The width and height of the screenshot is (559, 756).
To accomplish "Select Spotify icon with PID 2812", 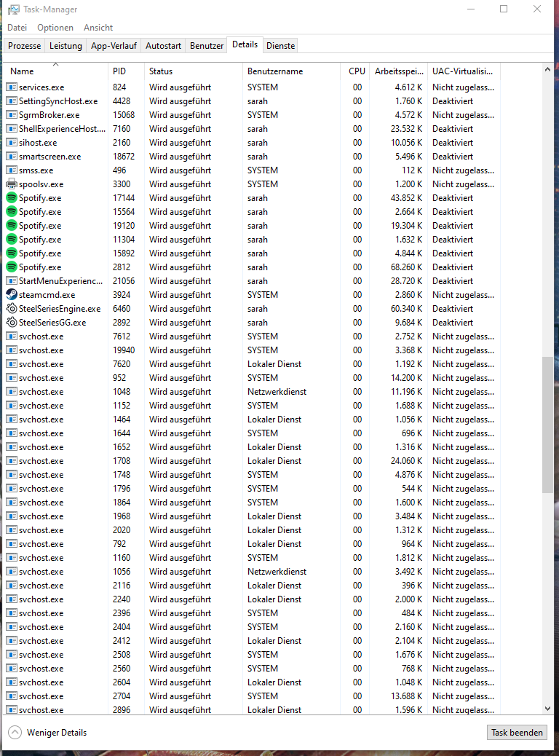I will [12, 267].
